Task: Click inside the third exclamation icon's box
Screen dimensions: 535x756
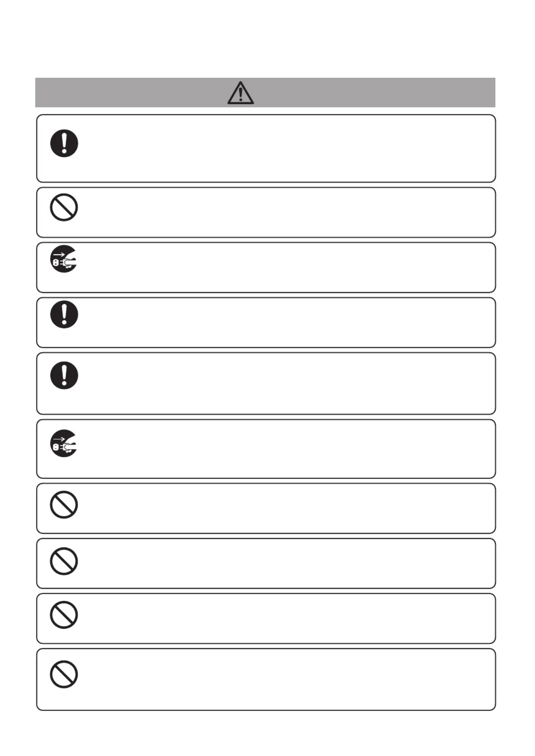Action: coord(266,384)
